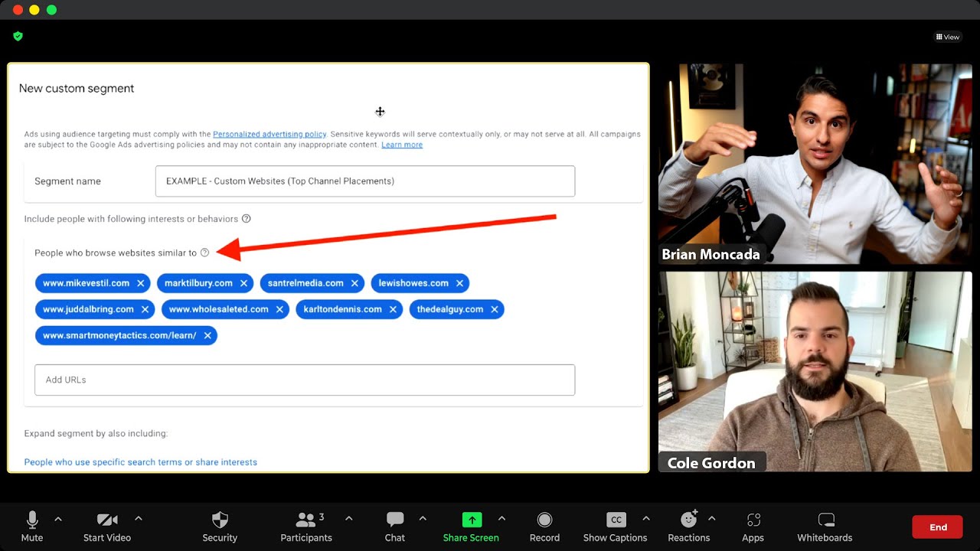This screenshot has height=551, width=980.
Task: Click 'Expand segment by also including:' text
Action: (96, 433)
